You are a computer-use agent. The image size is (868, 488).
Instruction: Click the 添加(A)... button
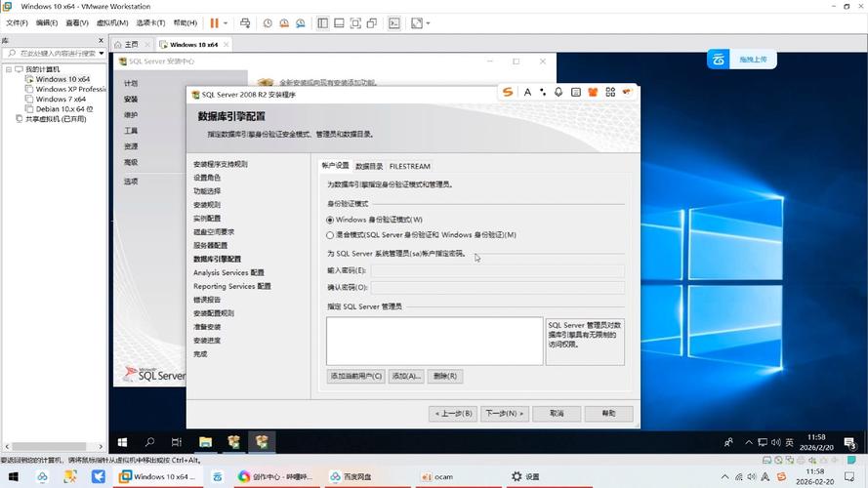(x=406, y=376)
